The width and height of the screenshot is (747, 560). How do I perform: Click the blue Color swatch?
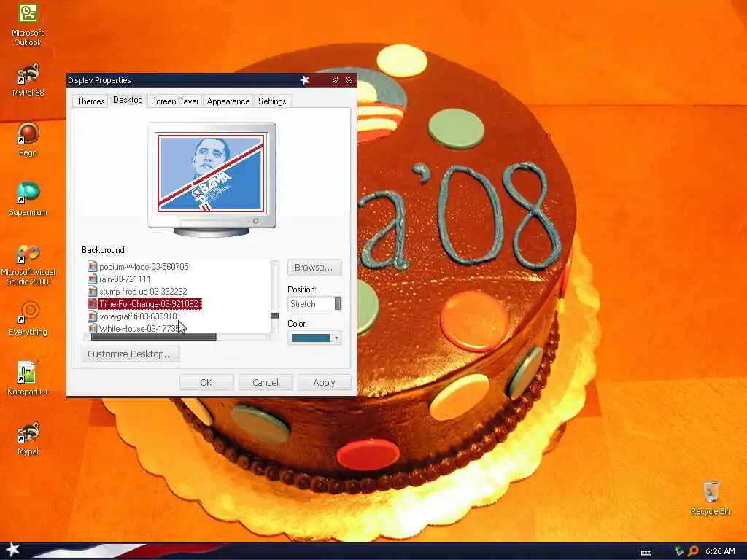(x=311, y=338)
